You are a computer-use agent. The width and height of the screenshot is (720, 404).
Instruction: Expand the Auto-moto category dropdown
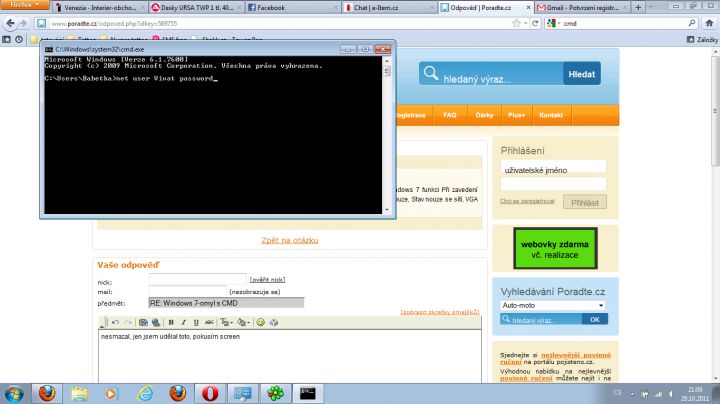pos(552,305)
